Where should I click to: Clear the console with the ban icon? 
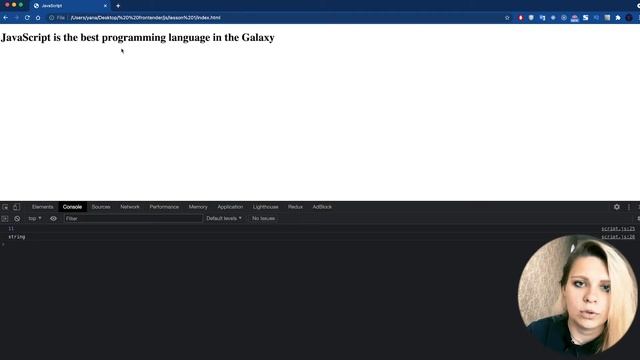17,218
